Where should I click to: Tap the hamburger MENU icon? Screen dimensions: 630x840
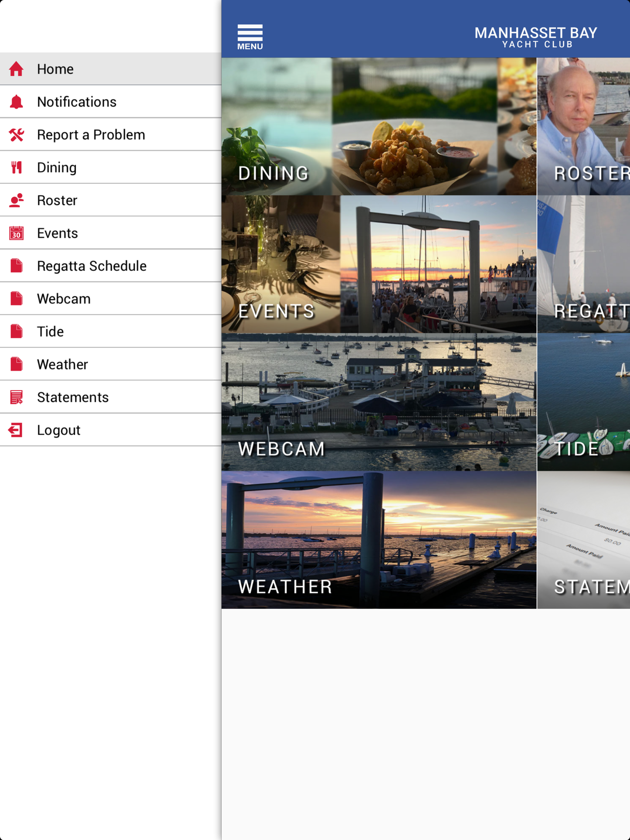click(x=250, y=37)
